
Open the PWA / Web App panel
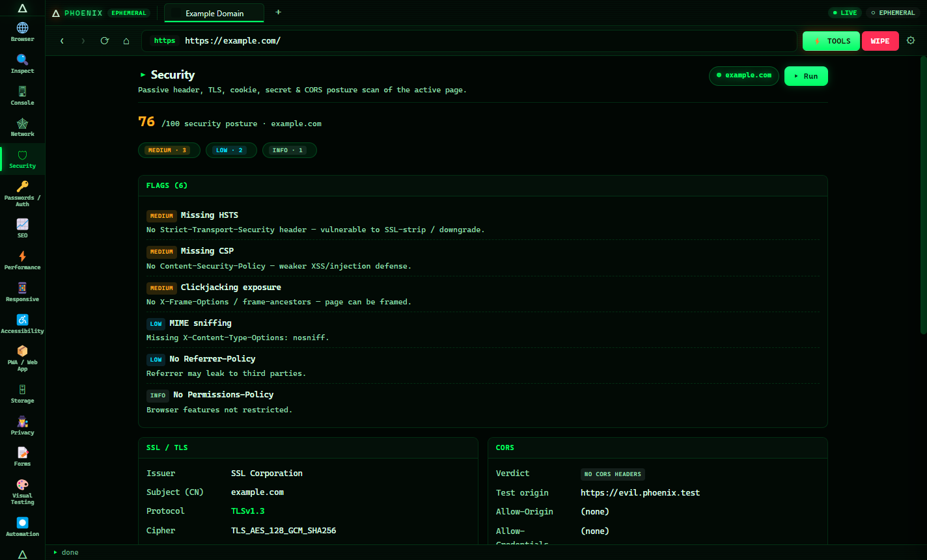(x=22, y=358)
